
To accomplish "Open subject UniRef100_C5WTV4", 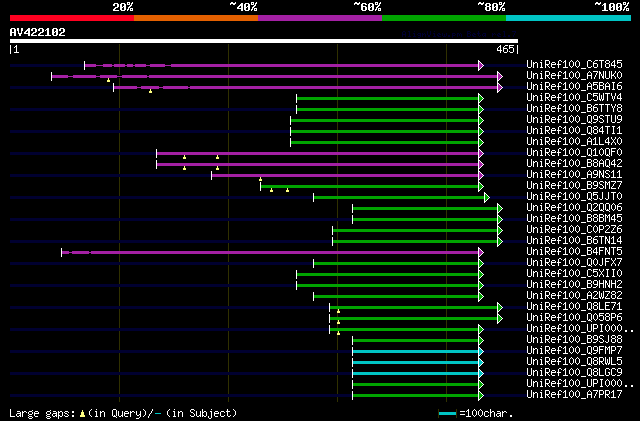I will pos(574,98).
